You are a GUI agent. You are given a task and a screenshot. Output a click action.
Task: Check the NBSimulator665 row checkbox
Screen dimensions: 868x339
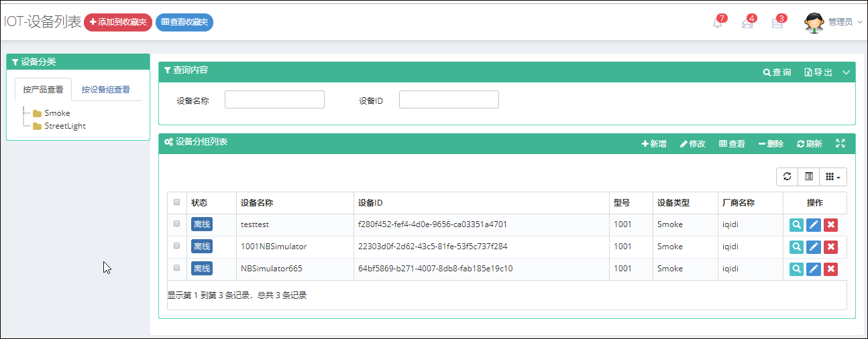pyautogui.click(x=177, y=268)
